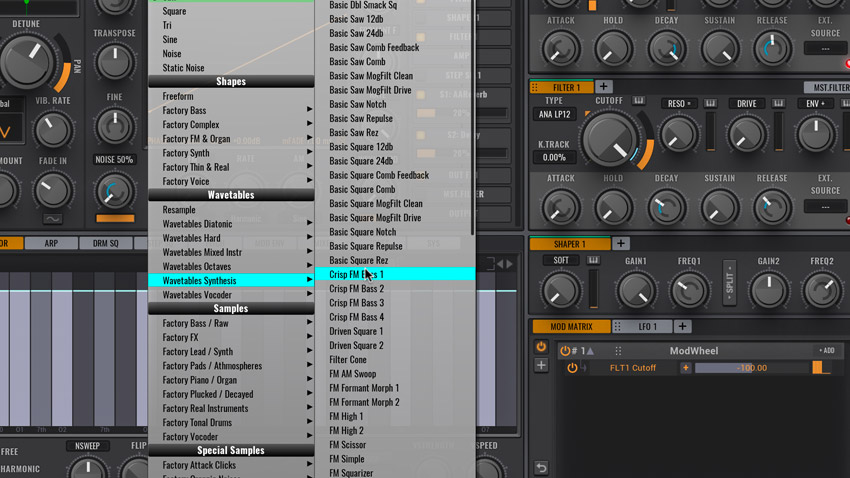
Task: Select the Sine waveform menu entry
Action: [x=231, y=40]
